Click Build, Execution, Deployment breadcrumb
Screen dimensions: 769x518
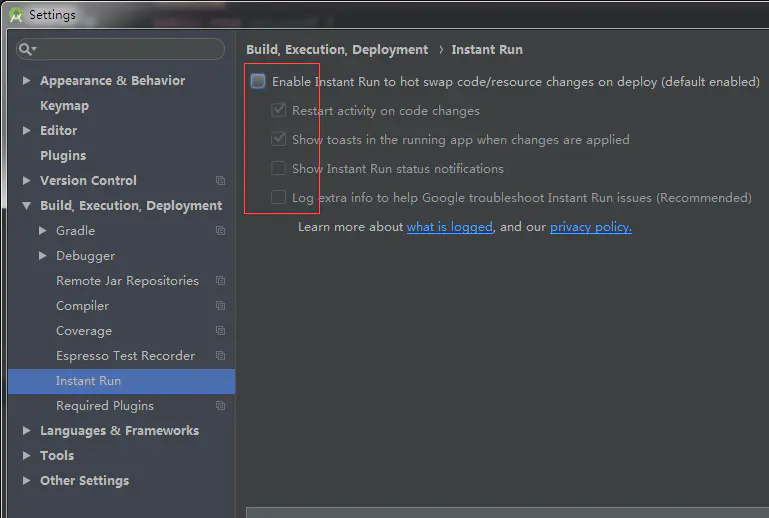click(x=337, y=50)
